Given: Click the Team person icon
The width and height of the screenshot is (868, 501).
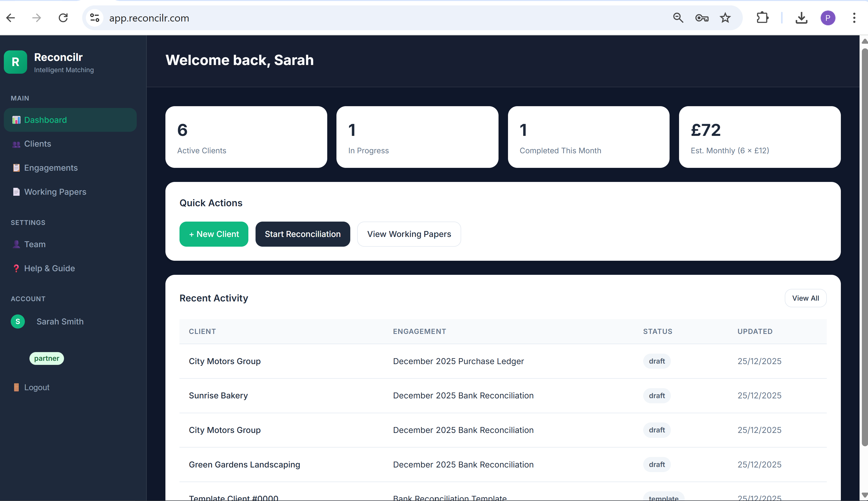Looking at the screenshot, I should [16, 244].
